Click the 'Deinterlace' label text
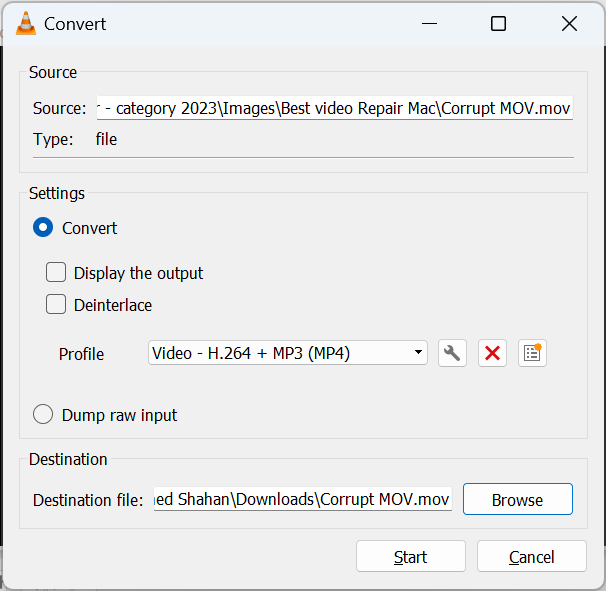 113,305
